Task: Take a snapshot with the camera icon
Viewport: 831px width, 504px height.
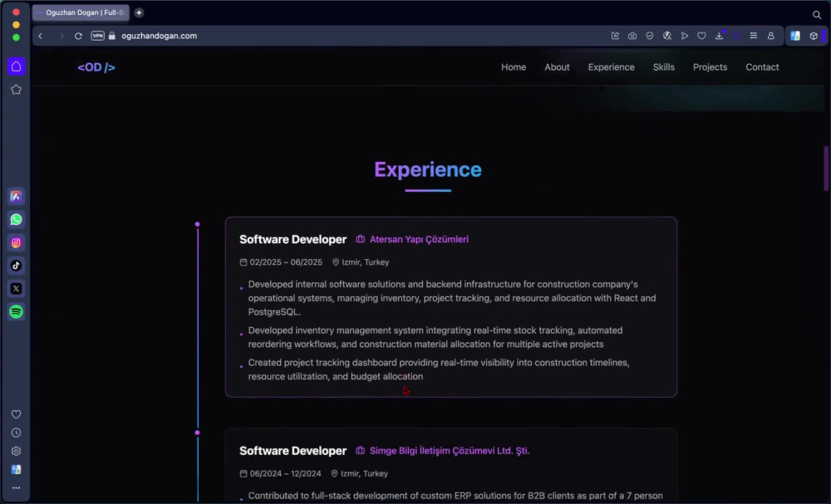Action: 632,36
